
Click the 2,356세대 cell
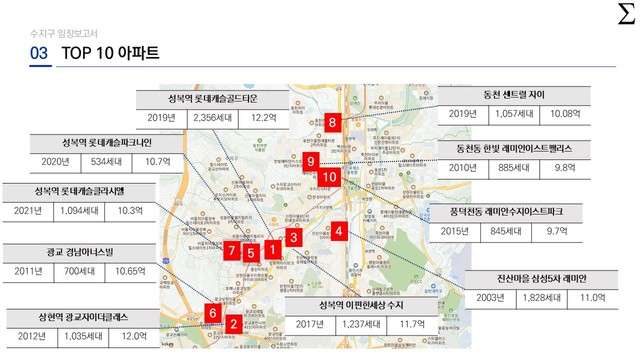coord(213,118)
